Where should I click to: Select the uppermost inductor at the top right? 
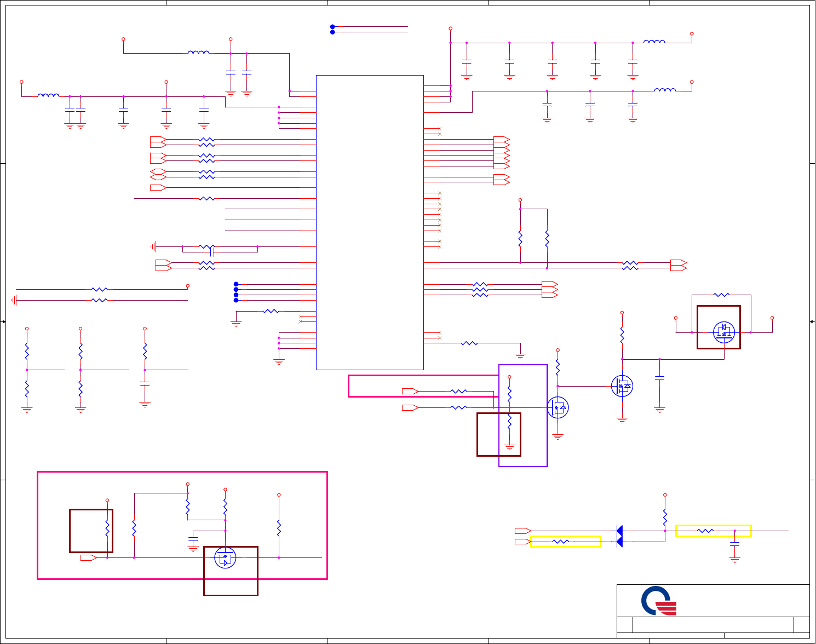[654, 42]
